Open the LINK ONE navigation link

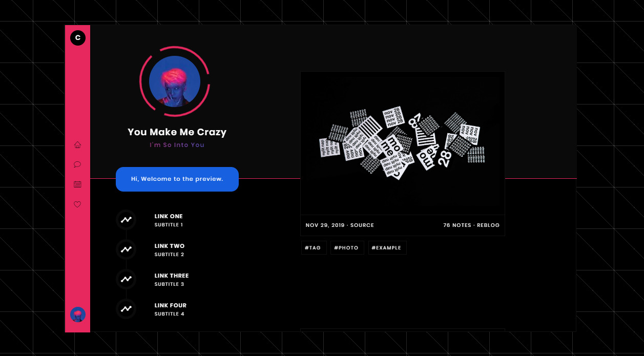(169, 217)
